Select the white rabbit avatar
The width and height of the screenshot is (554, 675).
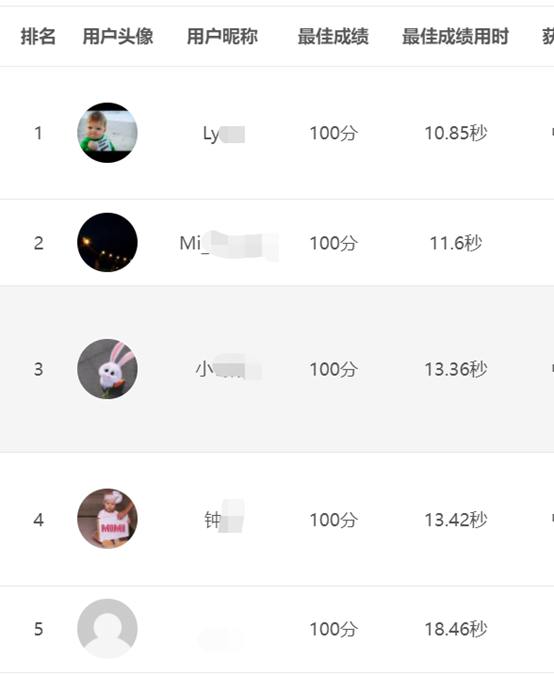(x=107, y=369)
